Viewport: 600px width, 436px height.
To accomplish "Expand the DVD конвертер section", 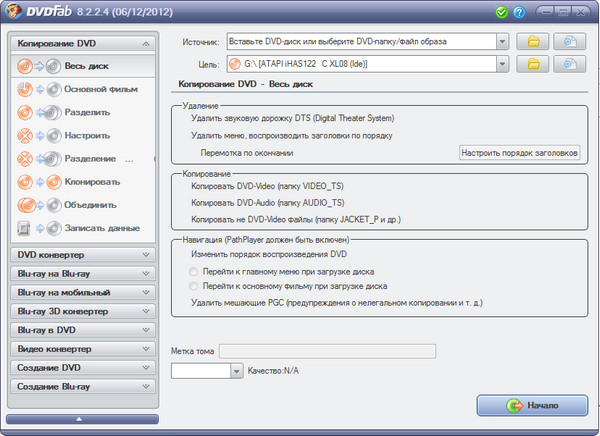I will tap(80, 255).
